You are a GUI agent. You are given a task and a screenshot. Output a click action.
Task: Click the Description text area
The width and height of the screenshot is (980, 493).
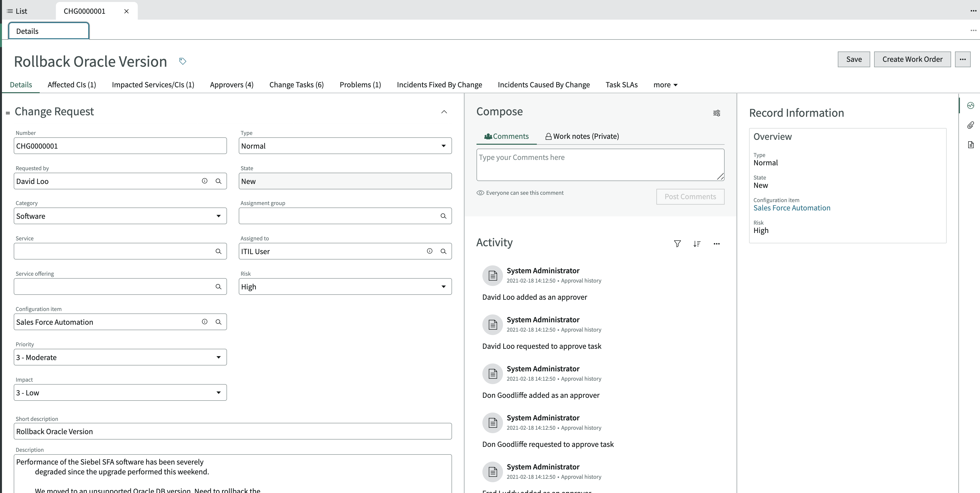tap(233, 474)
